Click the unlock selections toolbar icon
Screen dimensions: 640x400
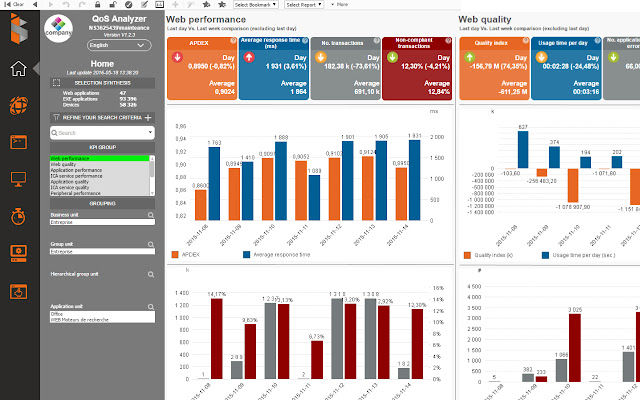pyautogui.click(x=113, y=4)
